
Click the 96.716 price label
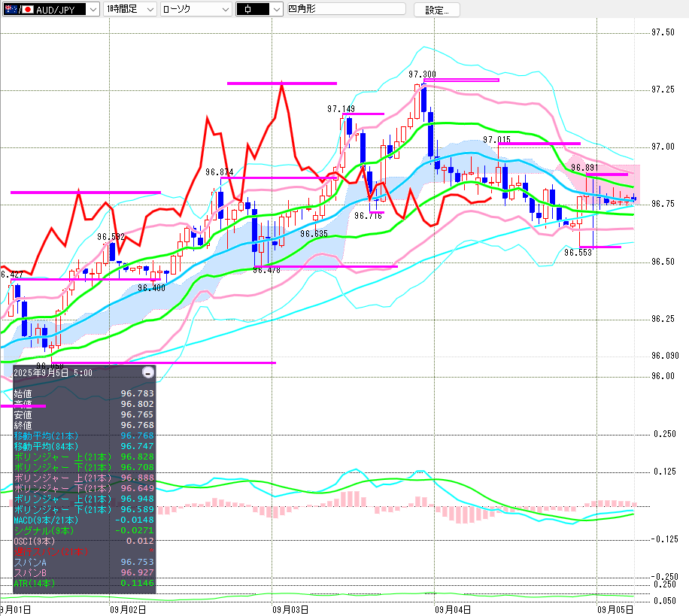[x=369, y=216]
